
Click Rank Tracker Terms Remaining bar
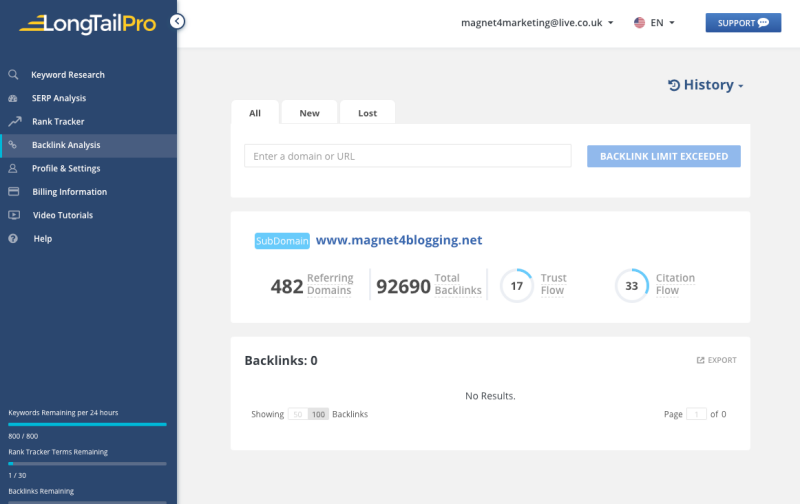tap(87, 464)
